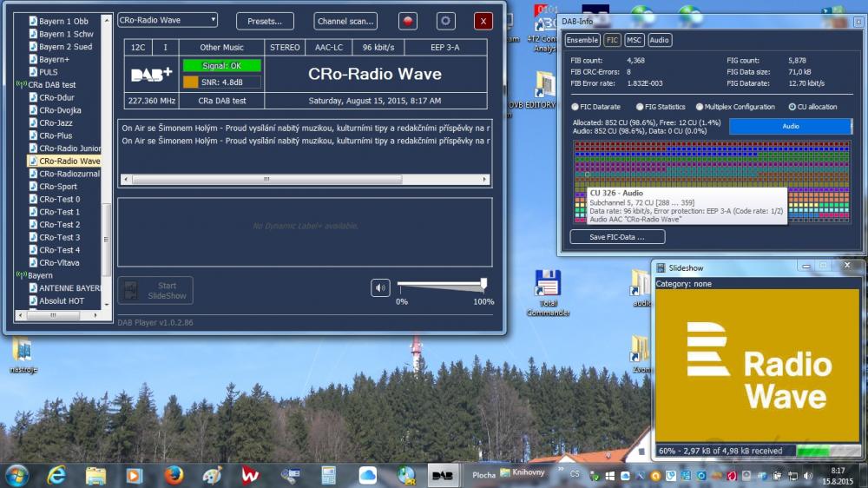Open the calculator taskbar icon
Viewport: 868px width, 488px height.
pyautogui.click(x=328, y=475)
